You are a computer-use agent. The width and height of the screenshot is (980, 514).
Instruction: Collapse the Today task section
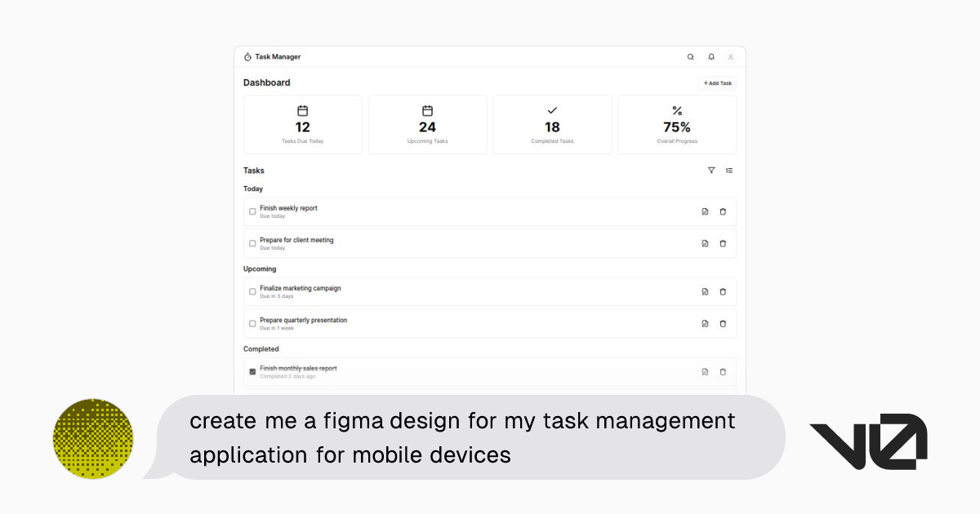pyautogui.click(x=253, y=188)
